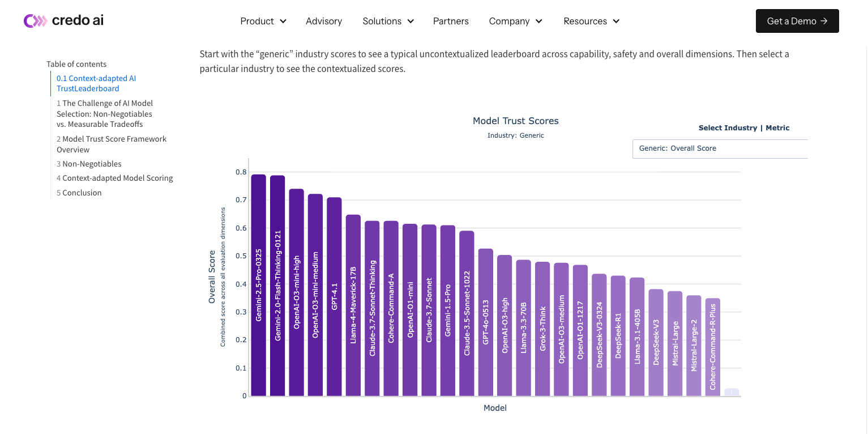
Task: Go to Context-adapted Model Scoring section
Action: [115, 178]
